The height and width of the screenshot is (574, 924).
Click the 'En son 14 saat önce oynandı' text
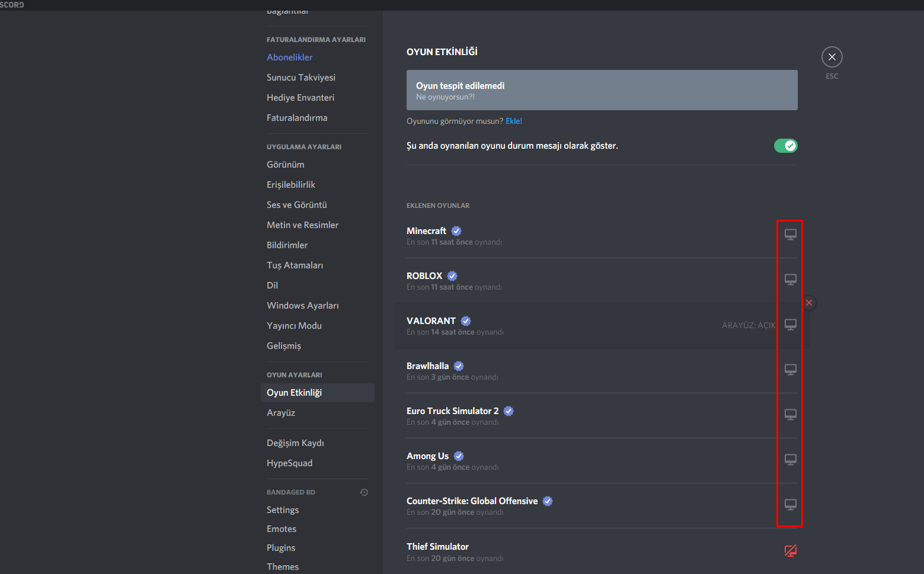[x=455, y=332]
